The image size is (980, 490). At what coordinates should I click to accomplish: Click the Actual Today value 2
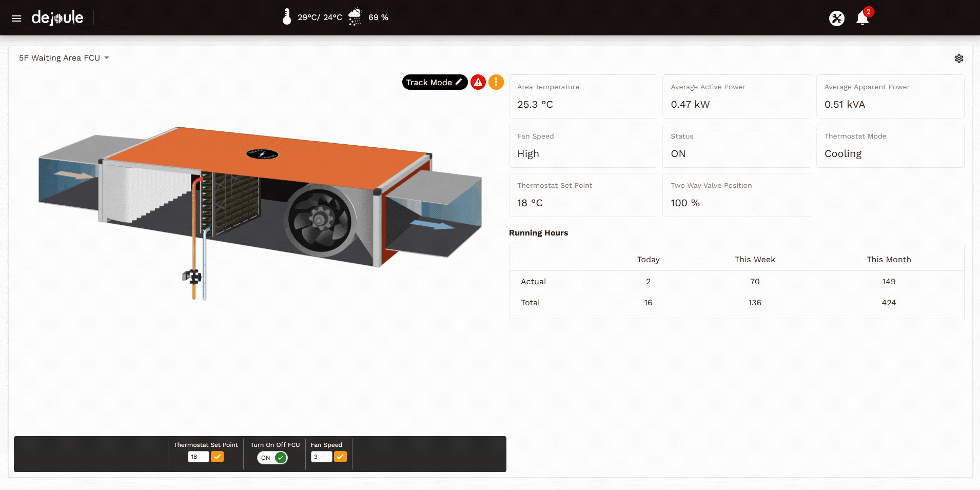click(648, 282)
